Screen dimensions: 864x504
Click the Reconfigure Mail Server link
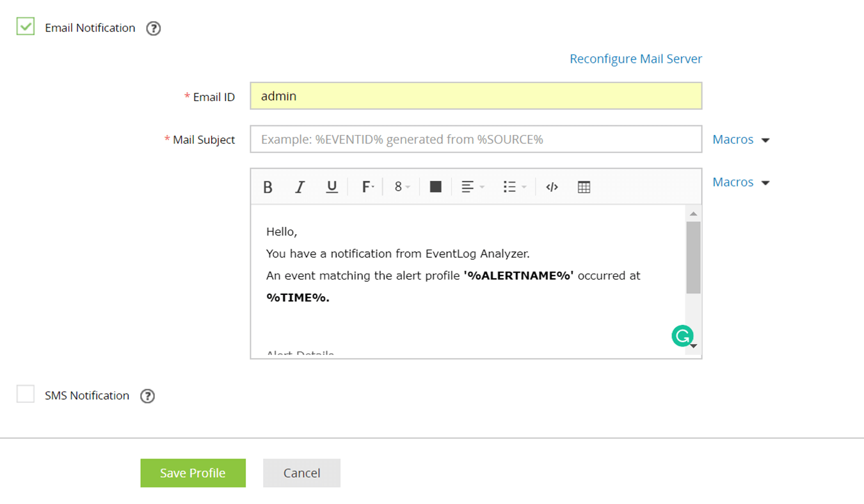(x=636, y=58)
